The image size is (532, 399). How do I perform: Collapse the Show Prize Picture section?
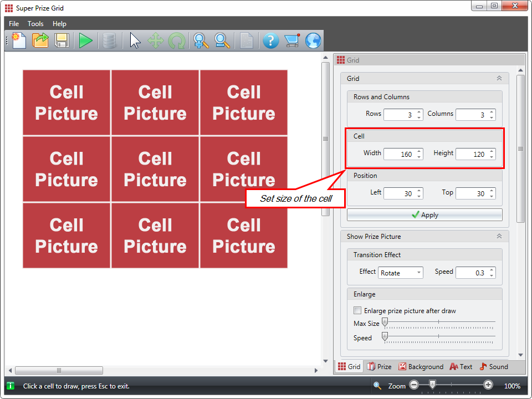(499, 237)
